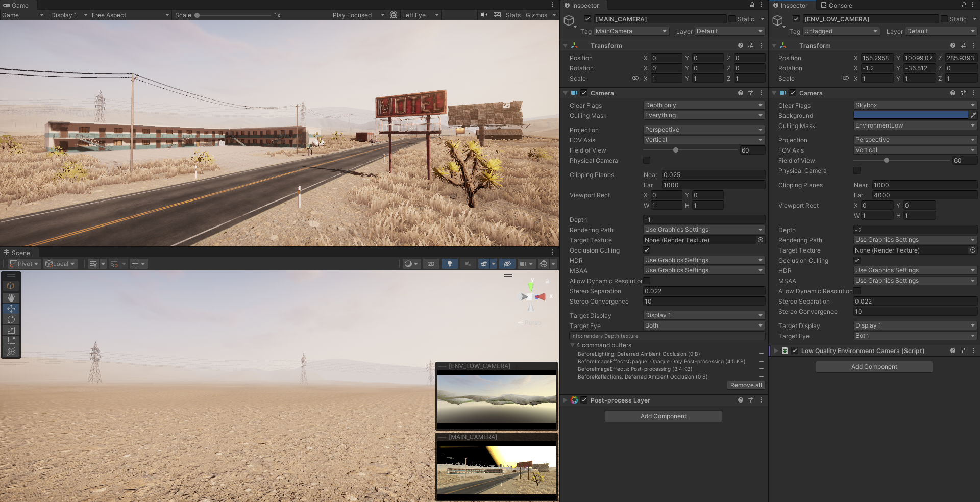Toggle skybox and effects icon in Scene toolbar

(x=484, y=264)
